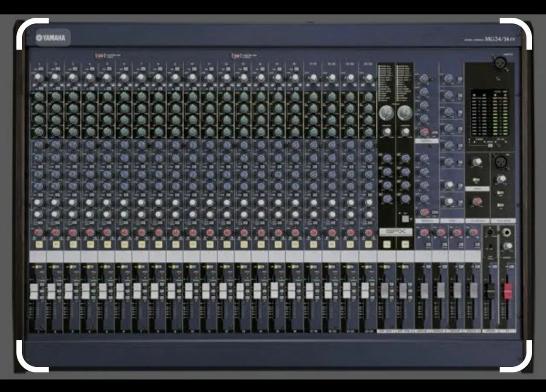This screenshot has height=392, width=546.
Task: Click channel 10 red pan knob
Action: pyautogui.click(x=193, y=232)
